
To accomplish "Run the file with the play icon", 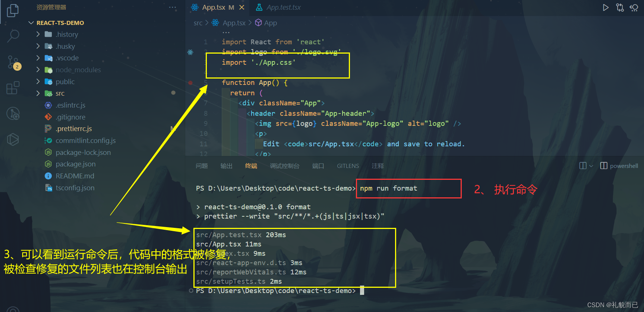I will (x=606, y=7).
